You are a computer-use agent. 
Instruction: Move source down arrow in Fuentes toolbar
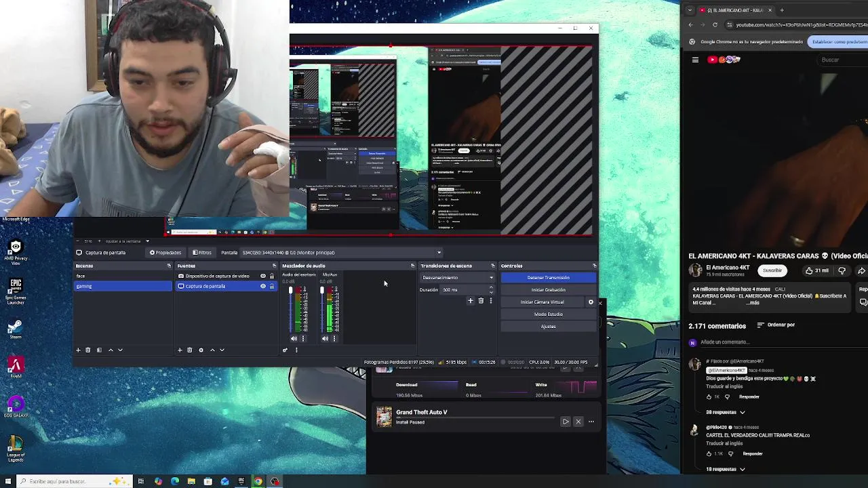222,350
